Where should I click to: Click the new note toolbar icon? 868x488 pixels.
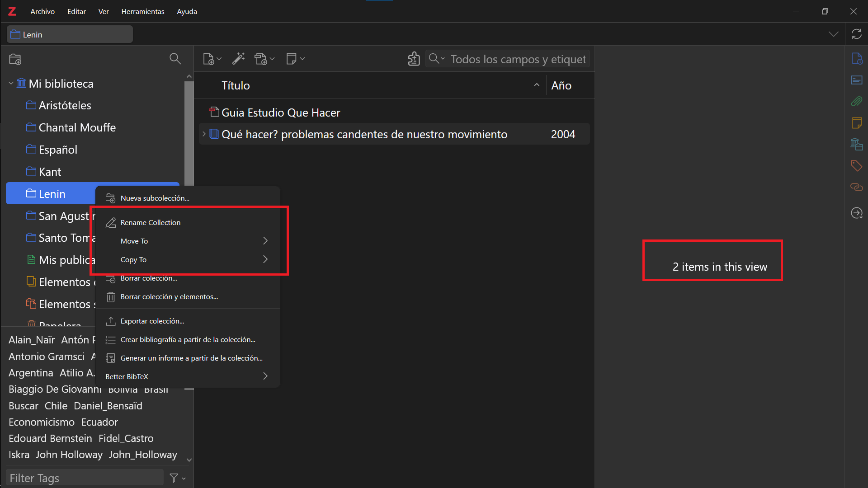pyautogui.click(x=292, y=59)
